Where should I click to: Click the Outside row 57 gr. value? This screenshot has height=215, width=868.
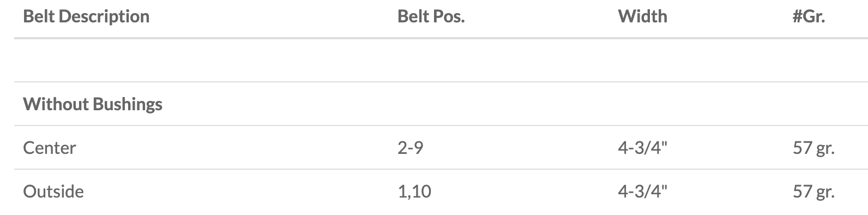(x=813, y=192)
